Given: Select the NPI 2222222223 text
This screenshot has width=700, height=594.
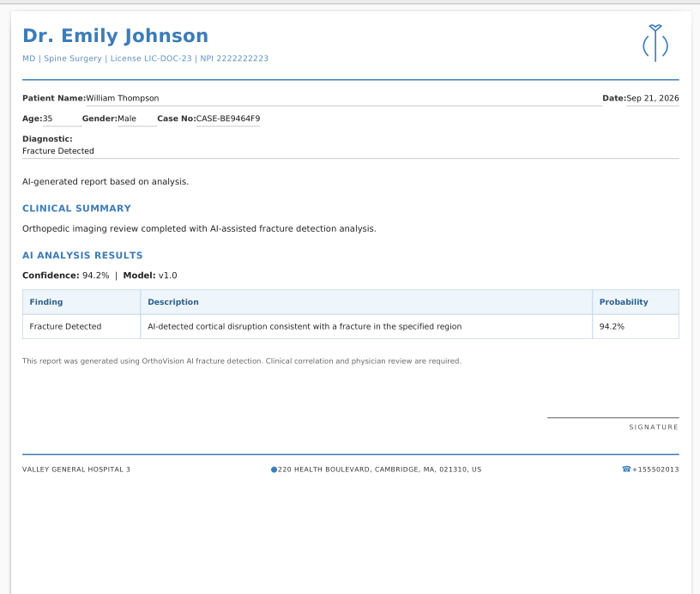Looking at the screenshot, I should point(234,58).
